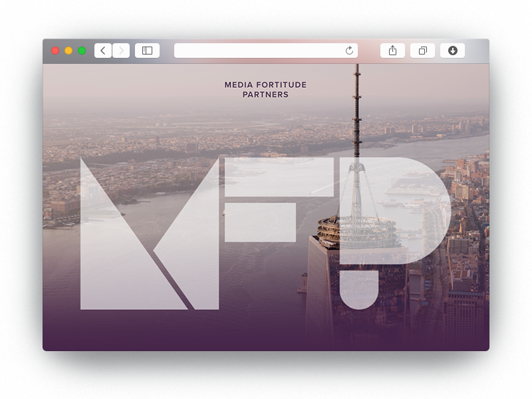Toggle the sidebar panel icon
Screen dimensions: 532x399
147,51
